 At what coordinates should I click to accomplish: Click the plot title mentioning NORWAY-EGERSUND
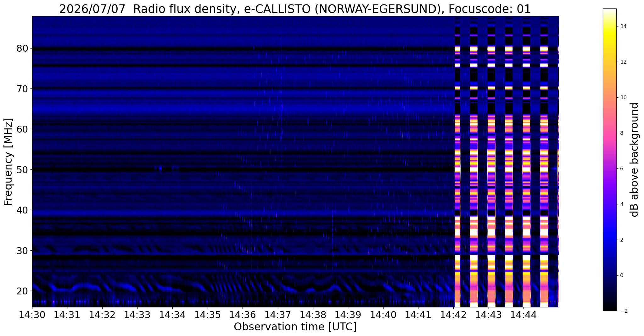(295, 9)
